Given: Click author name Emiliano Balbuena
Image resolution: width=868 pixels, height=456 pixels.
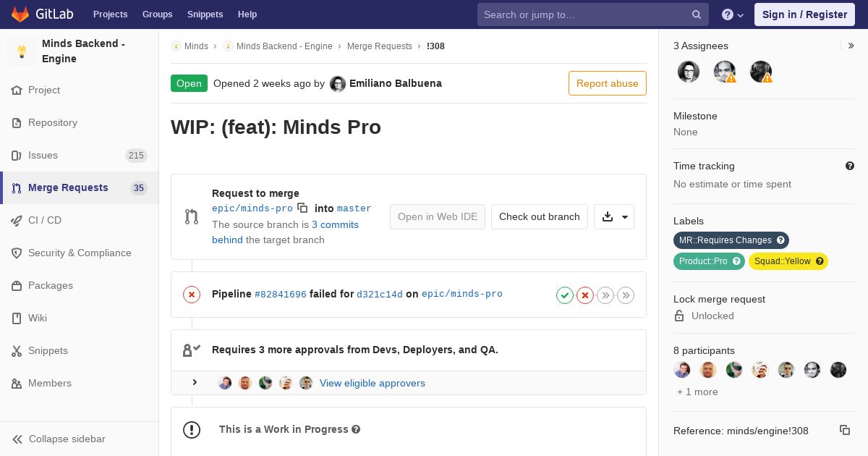Looking at the screenshot, I should tap(396, 83).
